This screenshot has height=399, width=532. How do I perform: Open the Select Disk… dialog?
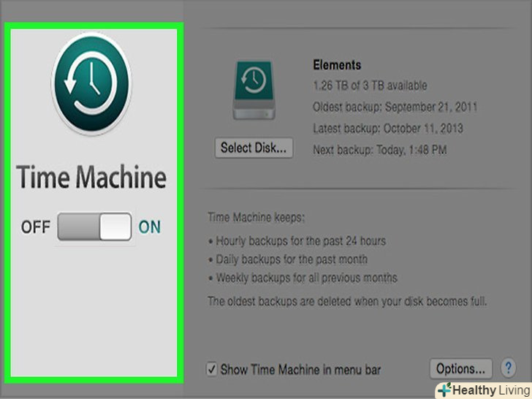(x=254, y=148)
